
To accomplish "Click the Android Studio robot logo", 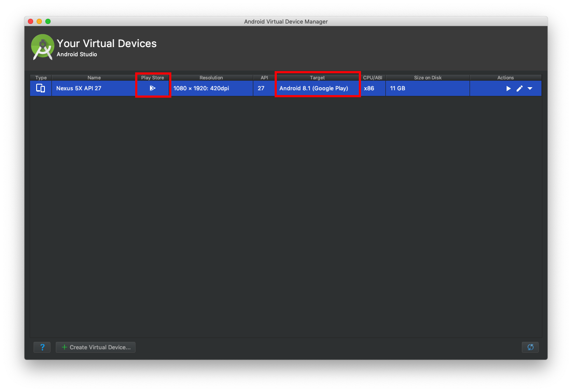I will 42,47.
